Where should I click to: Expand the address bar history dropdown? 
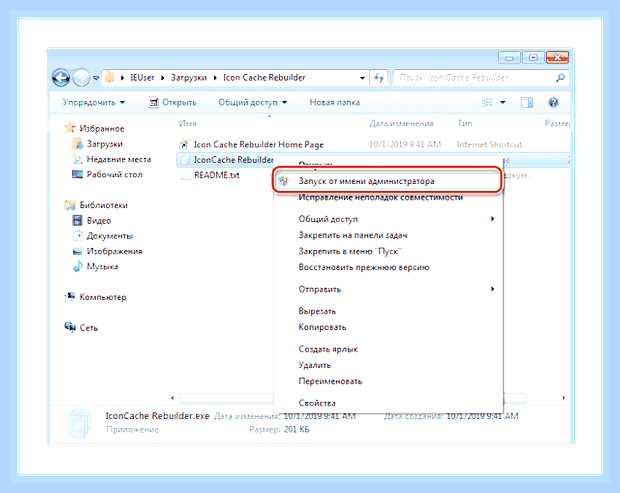click(362, 78)
